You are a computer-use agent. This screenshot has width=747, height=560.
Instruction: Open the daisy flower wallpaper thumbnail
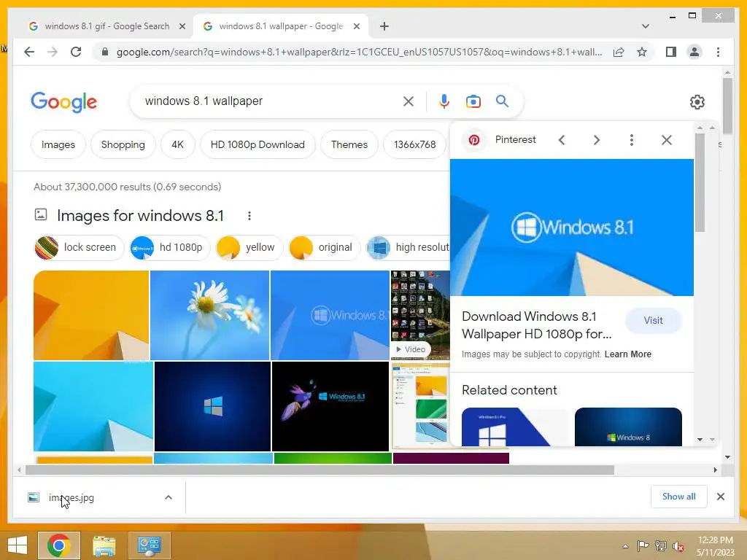209,315
